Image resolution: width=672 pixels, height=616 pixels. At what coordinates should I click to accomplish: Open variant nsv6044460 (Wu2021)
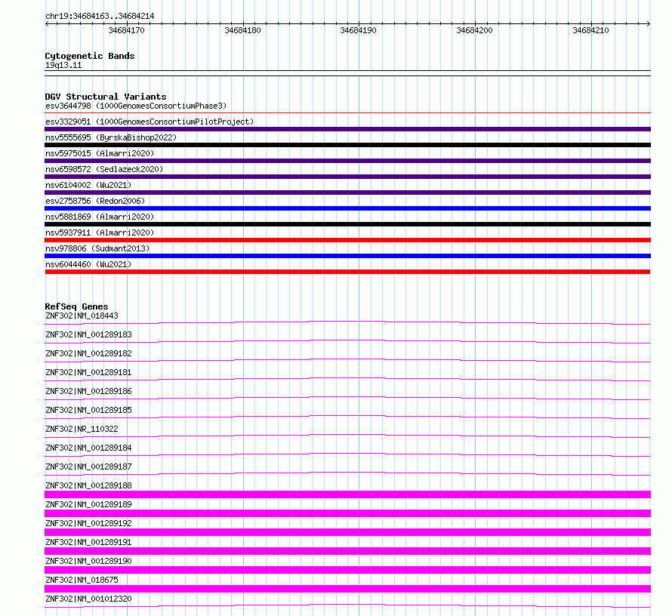pos(88,264)
